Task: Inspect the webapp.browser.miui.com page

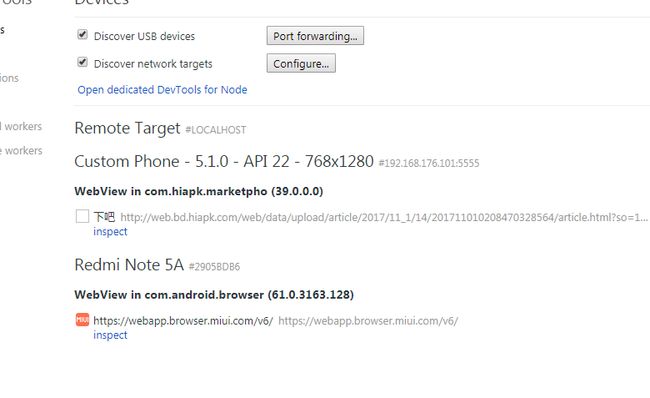Action: coord(110,335)
